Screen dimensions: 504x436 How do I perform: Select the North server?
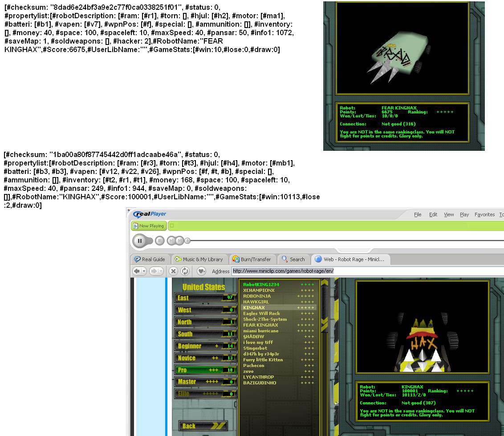point(205,322)
